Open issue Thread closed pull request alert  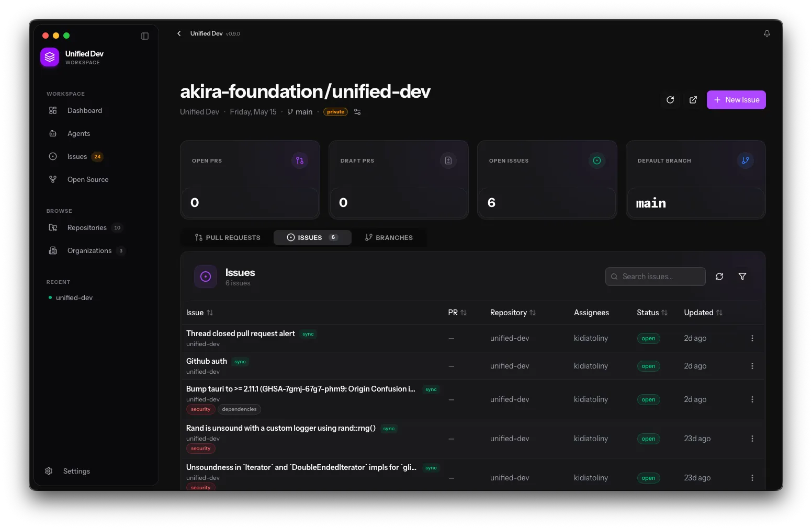(x=241, y=333)
